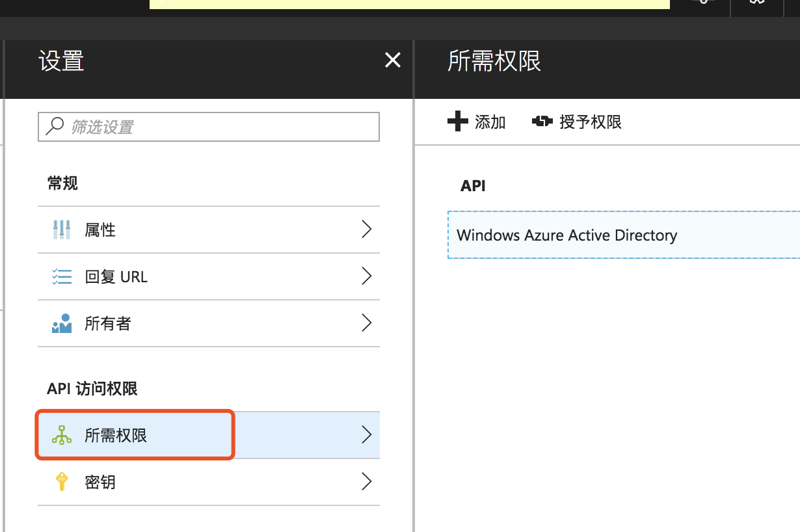The width and height of the screenshot is (800, 532).
Task: Click the checklist icon beside 回复 URL
Action: tap(61, 277)
